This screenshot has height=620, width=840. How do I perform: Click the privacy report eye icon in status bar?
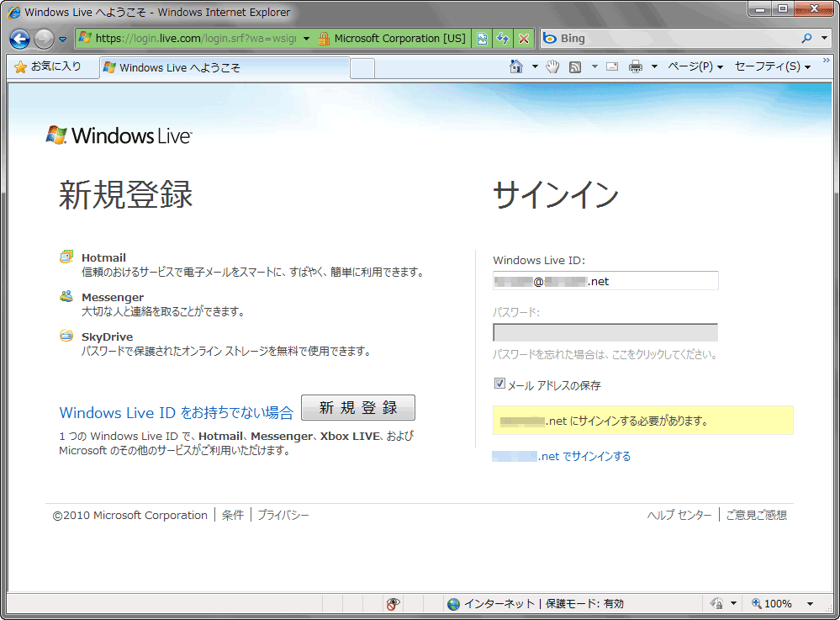point(393,604)
